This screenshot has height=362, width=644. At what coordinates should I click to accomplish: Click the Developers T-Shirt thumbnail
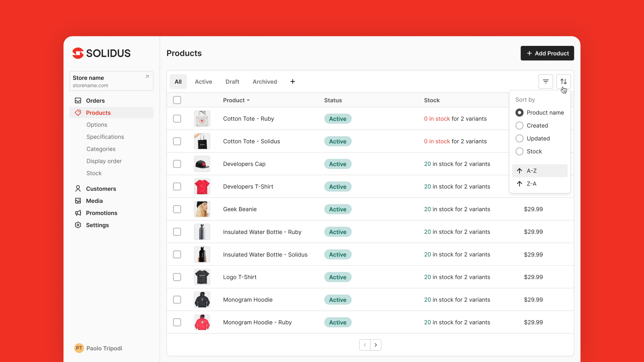(x=202, y=187)
